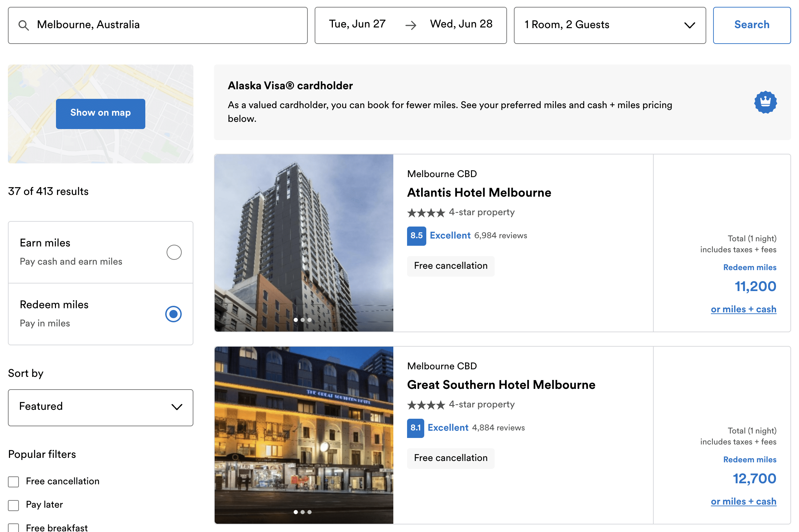The width and height of the screenshot is (799, 532).
Task: Click Great Southern photo carousel dots
Action: point(302,512)
